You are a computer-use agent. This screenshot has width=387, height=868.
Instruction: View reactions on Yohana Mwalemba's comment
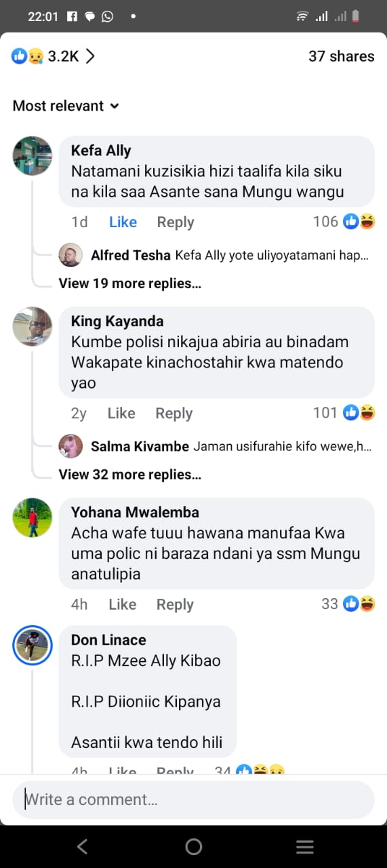(348, 604)
